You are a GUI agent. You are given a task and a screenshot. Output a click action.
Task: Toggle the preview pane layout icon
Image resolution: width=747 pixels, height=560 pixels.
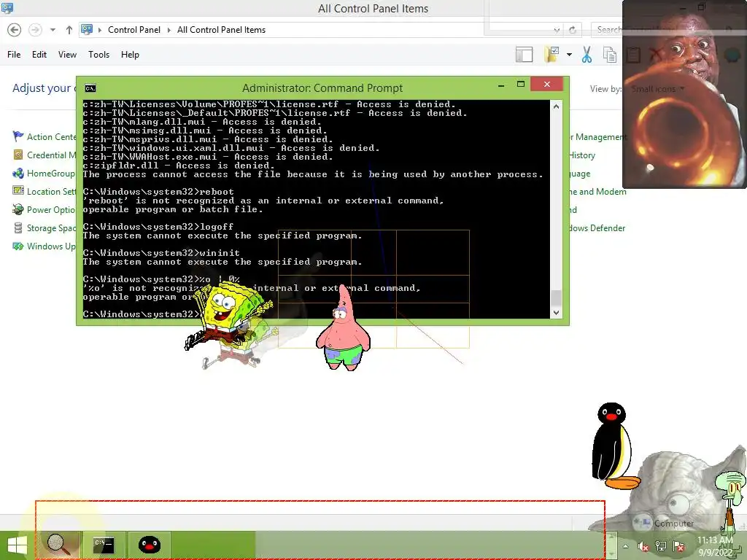click(x=524, y=54)
